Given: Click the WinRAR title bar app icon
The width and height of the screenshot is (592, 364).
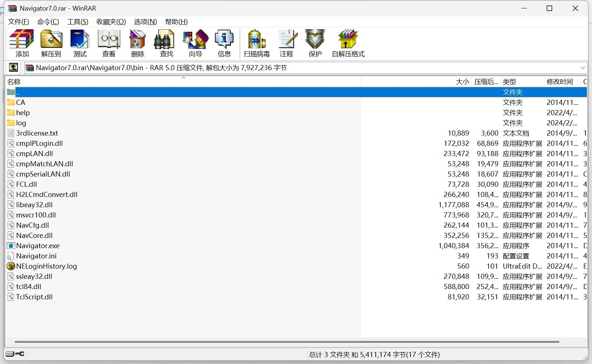Looking at the screenshot, I should click(x=13, y=8).
